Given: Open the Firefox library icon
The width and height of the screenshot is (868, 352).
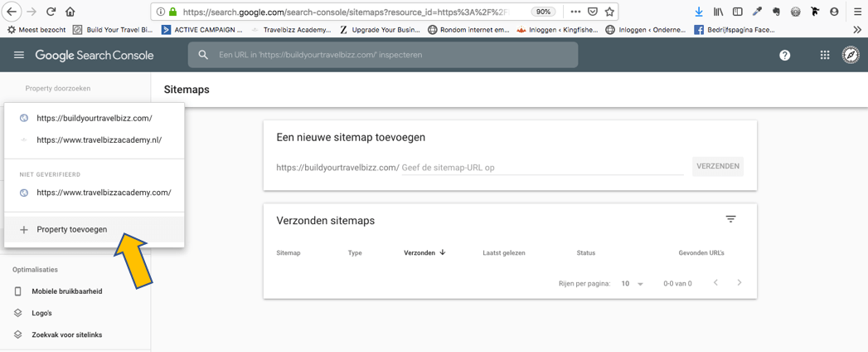Looking at the screenshot, I should 718,11.
